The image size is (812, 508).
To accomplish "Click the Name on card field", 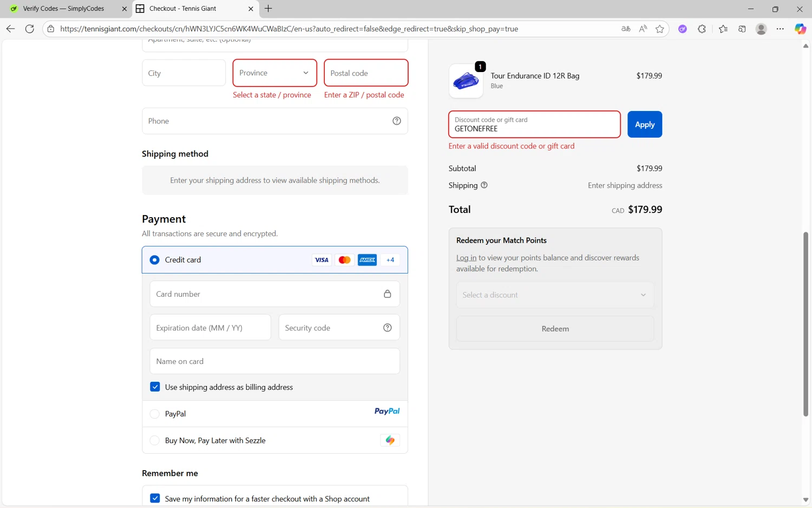I will 274,361.
